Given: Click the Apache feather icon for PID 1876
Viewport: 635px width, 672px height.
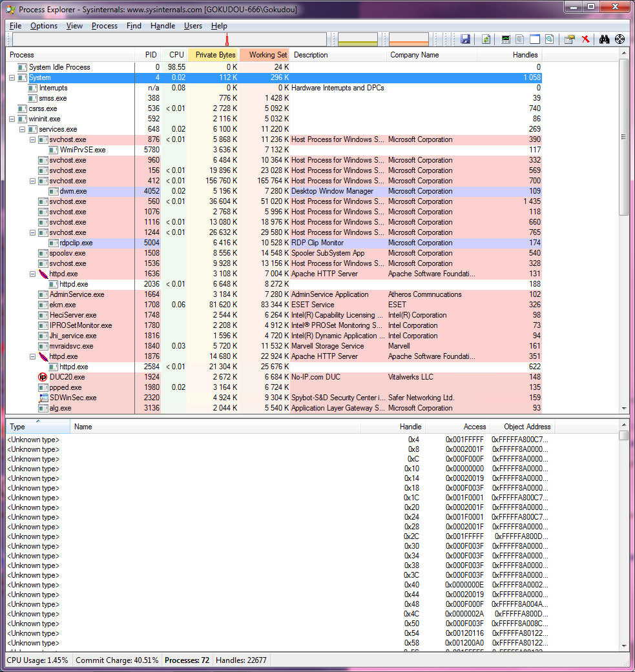Looking at the screenshot, I should pos(43,356).
